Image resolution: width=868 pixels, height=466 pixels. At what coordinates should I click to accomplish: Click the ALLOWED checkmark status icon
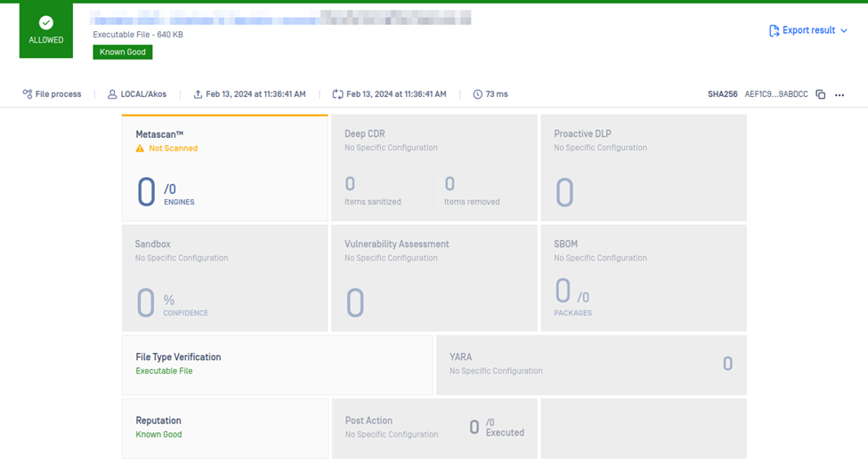coord(46,22)
